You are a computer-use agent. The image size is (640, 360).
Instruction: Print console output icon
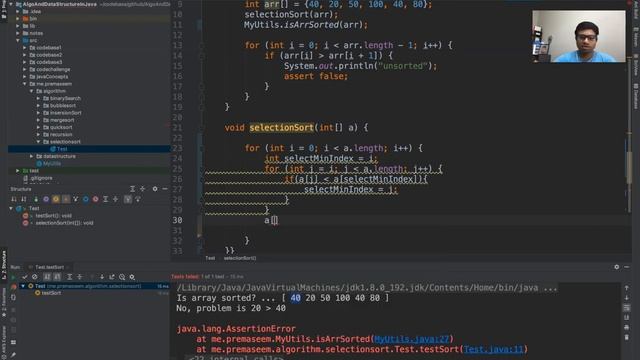point(627,327)
